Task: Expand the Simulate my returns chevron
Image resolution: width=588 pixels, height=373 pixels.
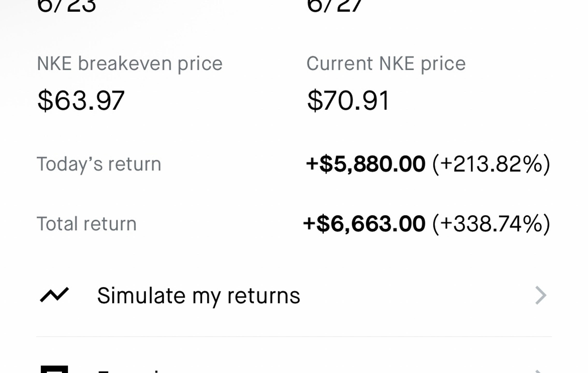Action: (541, 295)
